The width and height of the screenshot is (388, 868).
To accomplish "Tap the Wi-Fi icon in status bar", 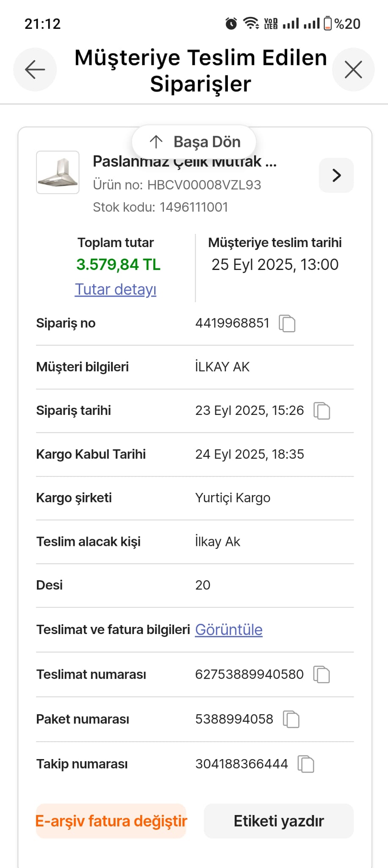I will pos(251,23).
